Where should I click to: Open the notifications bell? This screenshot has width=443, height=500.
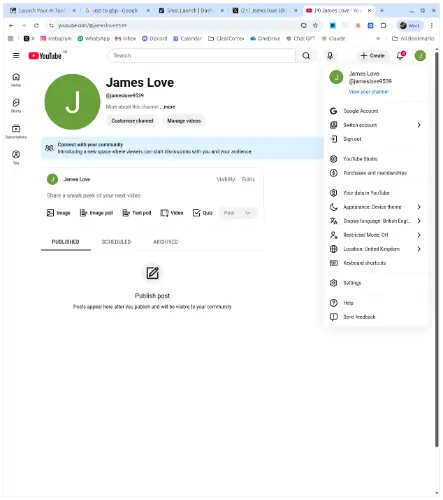click(400, 56)
